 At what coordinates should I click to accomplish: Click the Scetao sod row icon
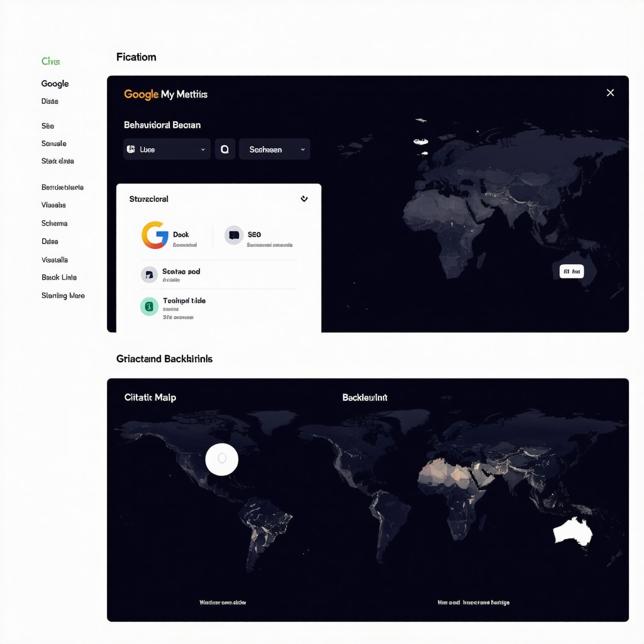[149, 275]
